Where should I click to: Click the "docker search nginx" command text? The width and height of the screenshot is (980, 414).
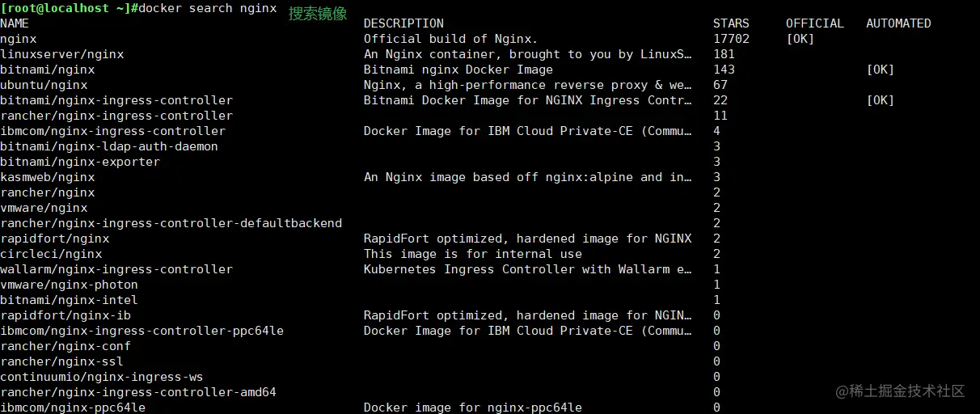click(207, 8)
